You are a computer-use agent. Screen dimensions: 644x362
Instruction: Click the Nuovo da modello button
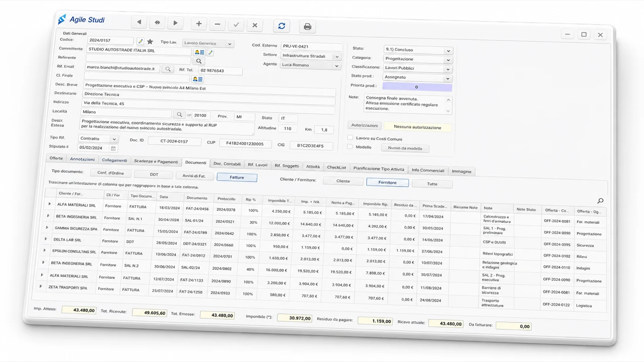(405, 148)
